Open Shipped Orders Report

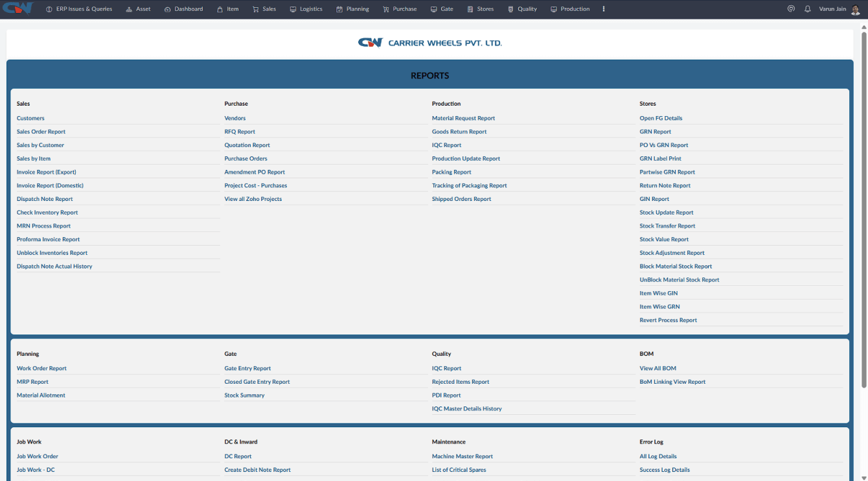tap(462, 199)
